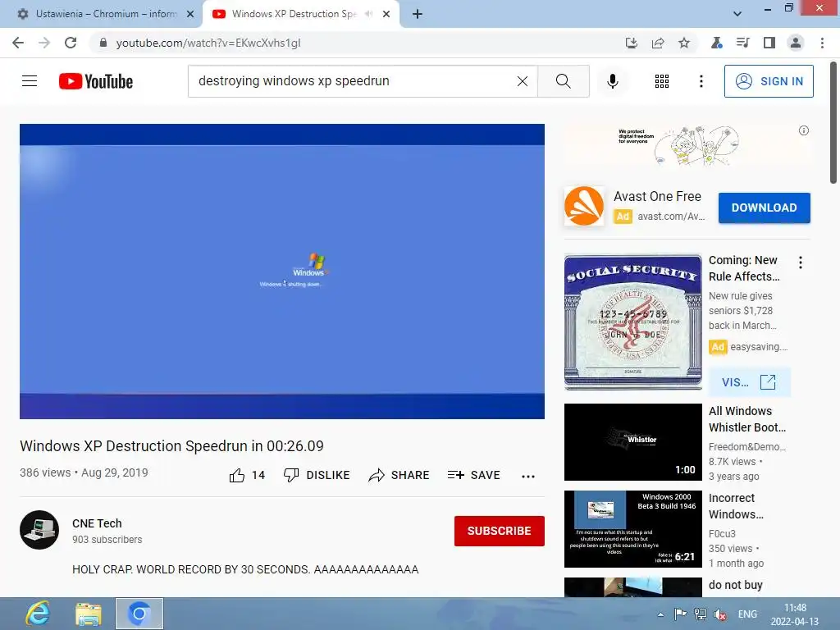Click the muted volume tray icon
Viewport: 840px width, 630px height.
point(720,614)
